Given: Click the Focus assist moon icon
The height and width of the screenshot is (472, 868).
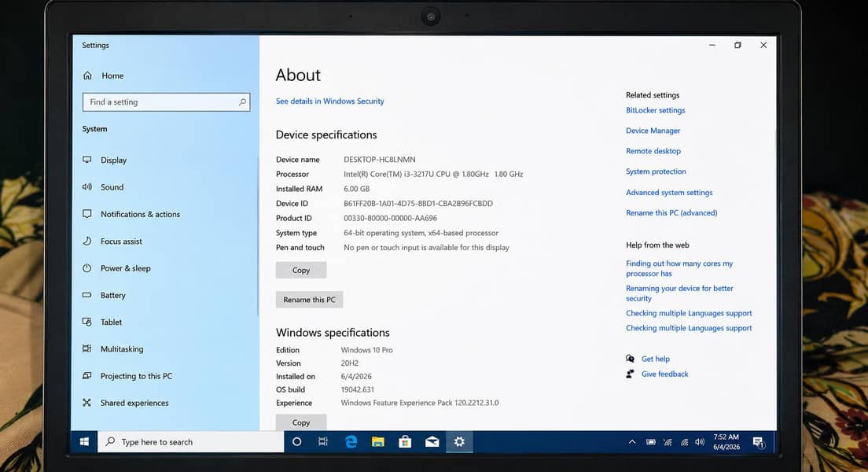Looking at the screenshot, I should [87, 241].
